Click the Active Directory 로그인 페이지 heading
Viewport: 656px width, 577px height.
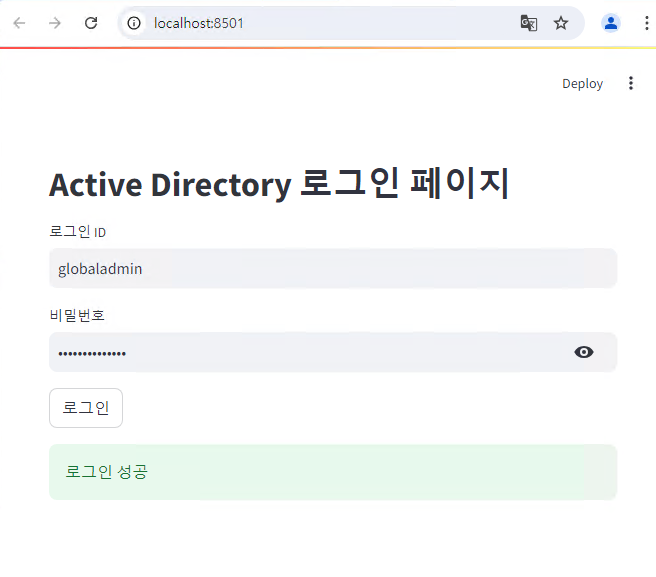279,185
